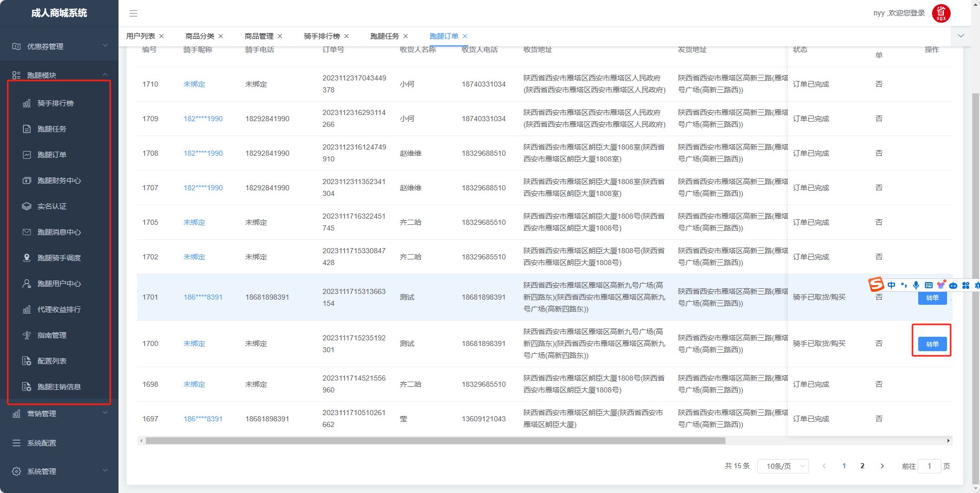The image size is (980, 493).
Task: Collapse the 跑腿模块 menu
Action: tap(59, 75)
